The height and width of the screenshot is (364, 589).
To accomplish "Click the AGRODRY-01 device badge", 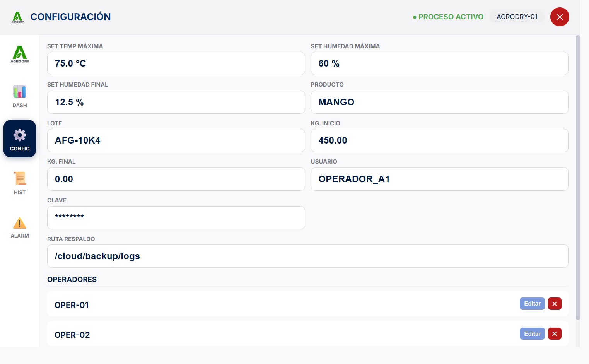I will (x=517, y=17).
